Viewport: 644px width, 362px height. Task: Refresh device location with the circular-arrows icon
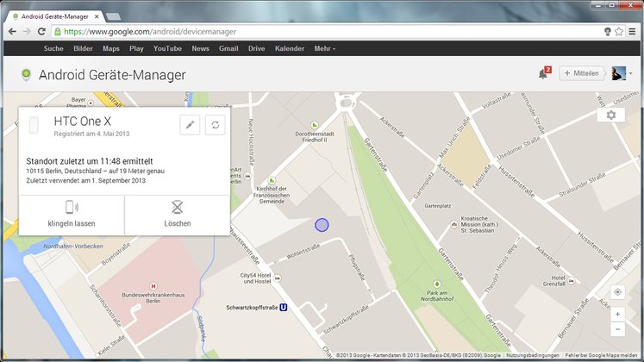(x=216, y=125)
